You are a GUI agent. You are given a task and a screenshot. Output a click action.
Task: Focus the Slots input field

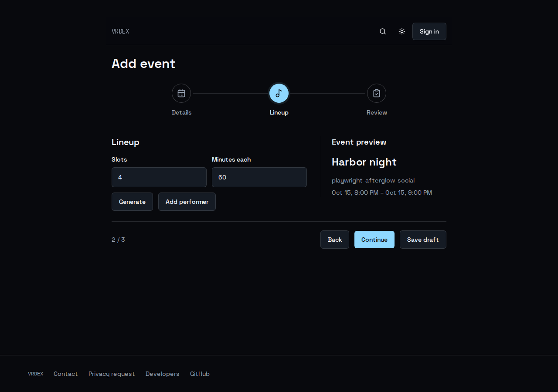tap(159, 177)
